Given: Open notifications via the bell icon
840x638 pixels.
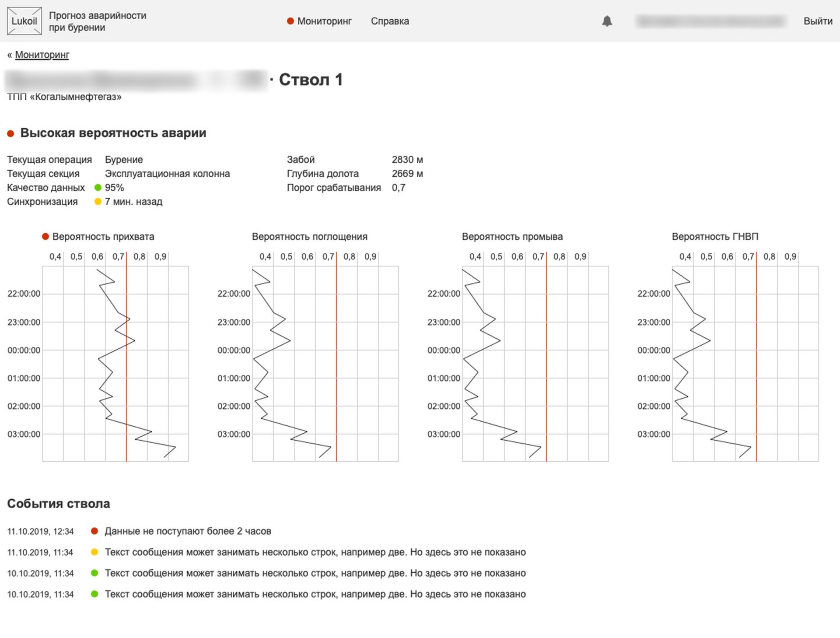Looking at the screenshot, I should (607, 21).
